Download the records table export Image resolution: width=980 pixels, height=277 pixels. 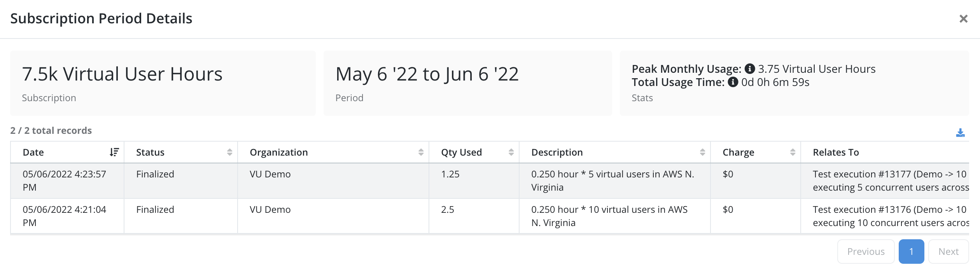(960, 133)
